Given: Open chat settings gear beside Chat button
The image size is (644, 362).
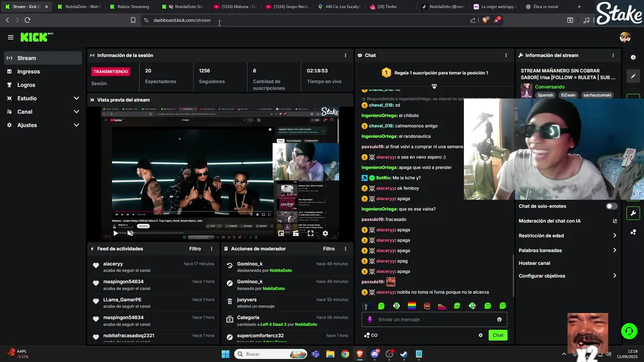Looking at the screenshot, I should (x=480, y=335).
